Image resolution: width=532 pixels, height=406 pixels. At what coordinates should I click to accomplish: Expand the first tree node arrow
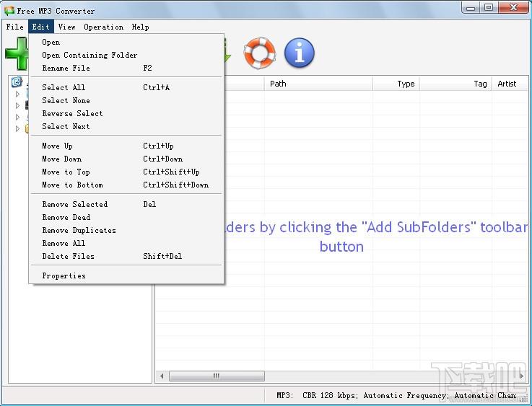coord(17,94)
